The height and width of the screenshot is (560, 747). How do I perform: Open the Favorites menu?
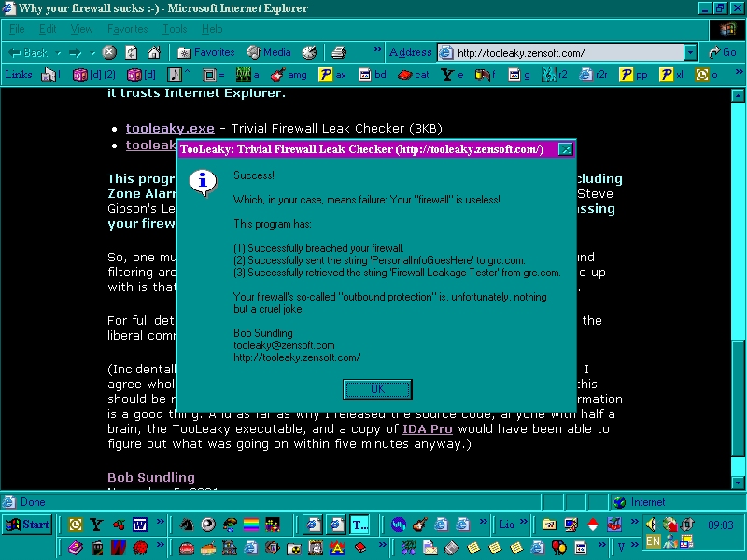pyautogui.click(x=127, y=29)
